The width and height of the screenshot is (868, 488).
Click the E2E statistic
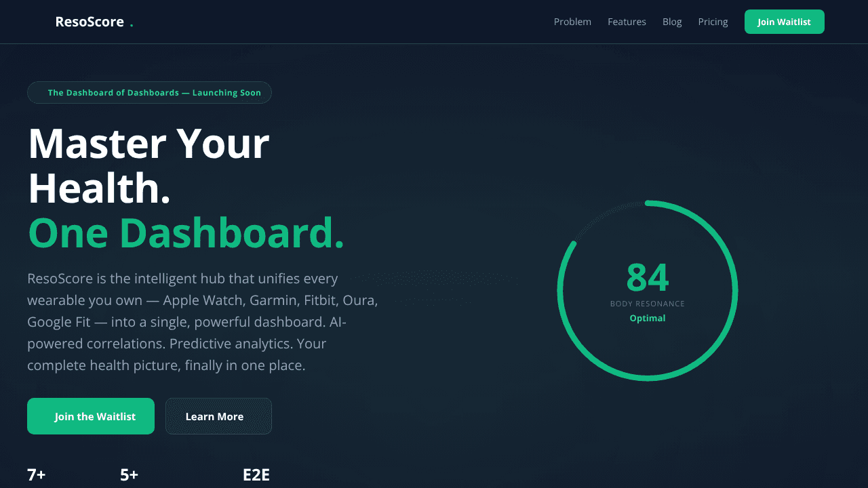[x=256, y=475]
